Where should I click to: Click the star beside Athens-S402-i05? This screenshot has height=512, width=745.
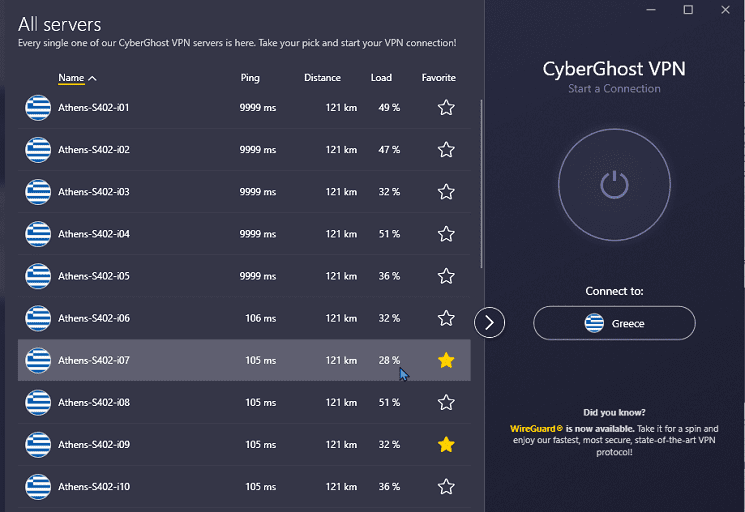click(446, 276)
